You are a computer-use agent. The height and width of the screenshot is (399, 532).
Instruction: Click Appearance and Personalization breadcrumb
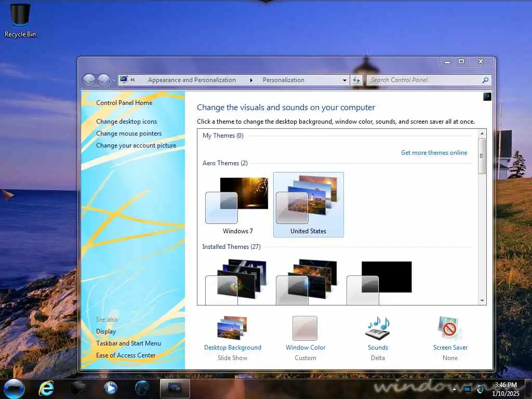(192, 80)
